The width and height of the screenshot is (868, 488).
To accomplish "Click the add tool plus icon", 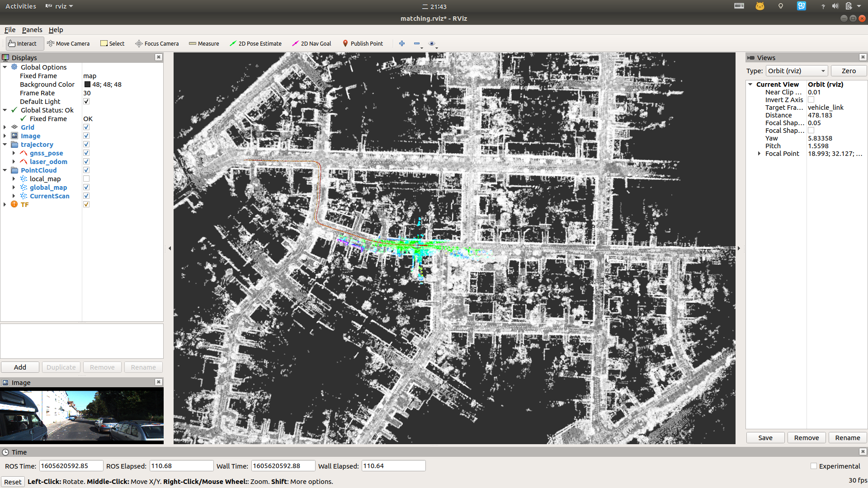I will [402, 43].
